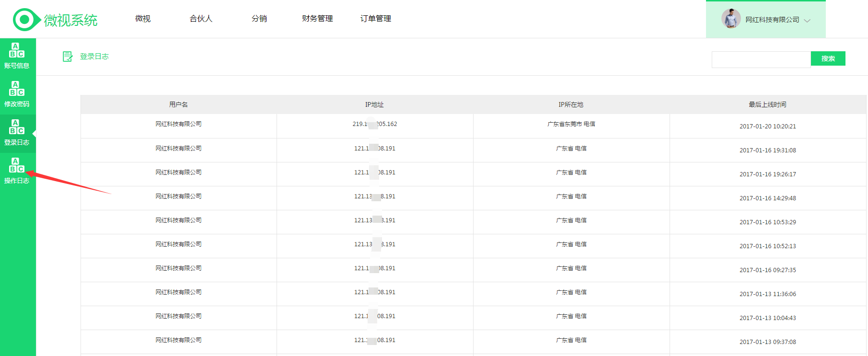Open the 订单管理 top menu
Screen dimensions: 868x356
coord(376,19)
